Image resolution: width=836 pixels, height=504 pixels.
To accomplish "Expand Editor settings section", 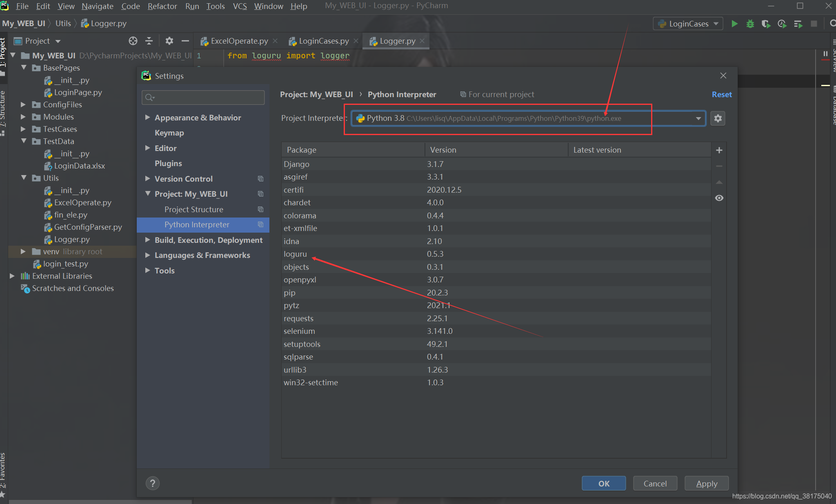I will (148, 148).
